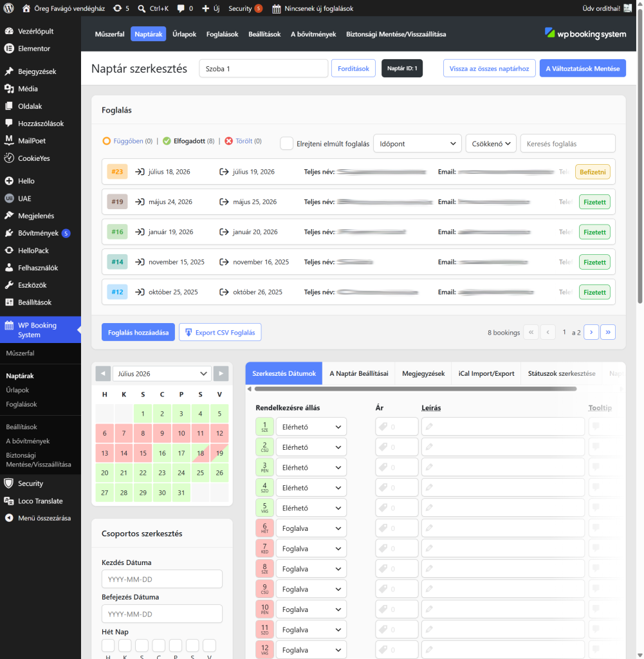Go to next bookings page arrow
644x659 pixels.
pyautogui.click(x=591, y=332)
